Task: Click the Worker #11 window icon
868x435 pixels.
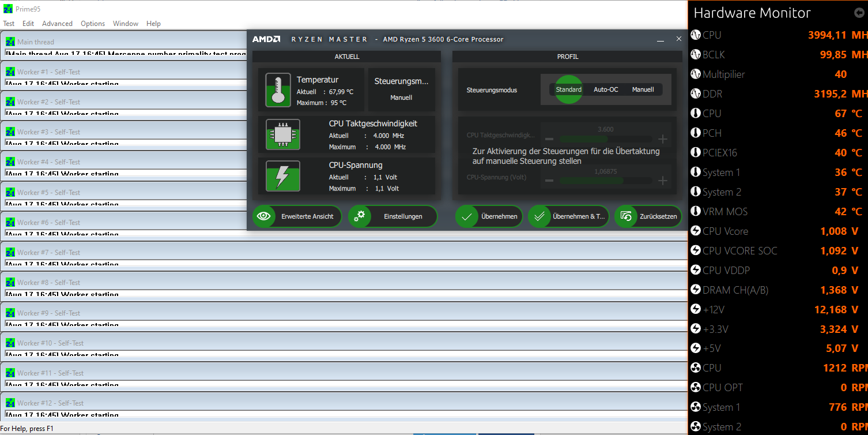Action: tap(10, 373)
